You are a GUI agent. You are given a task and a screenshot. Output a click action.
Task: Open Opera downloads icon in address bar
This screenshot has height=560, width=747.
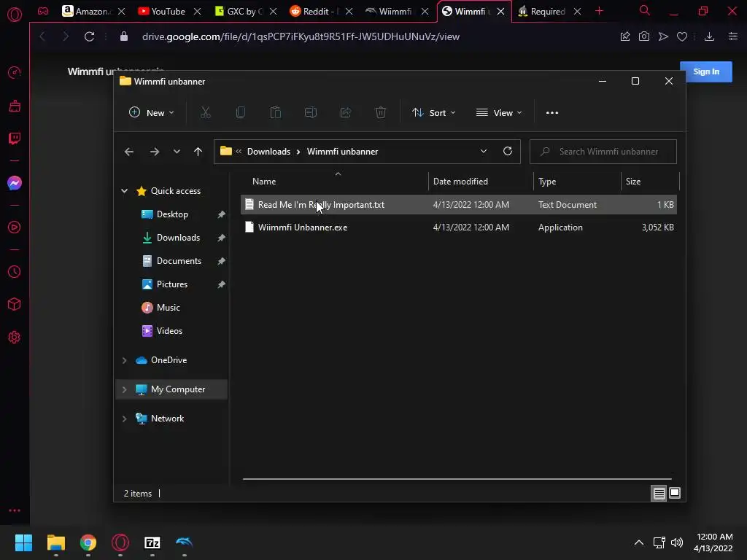tap(709, 36)
